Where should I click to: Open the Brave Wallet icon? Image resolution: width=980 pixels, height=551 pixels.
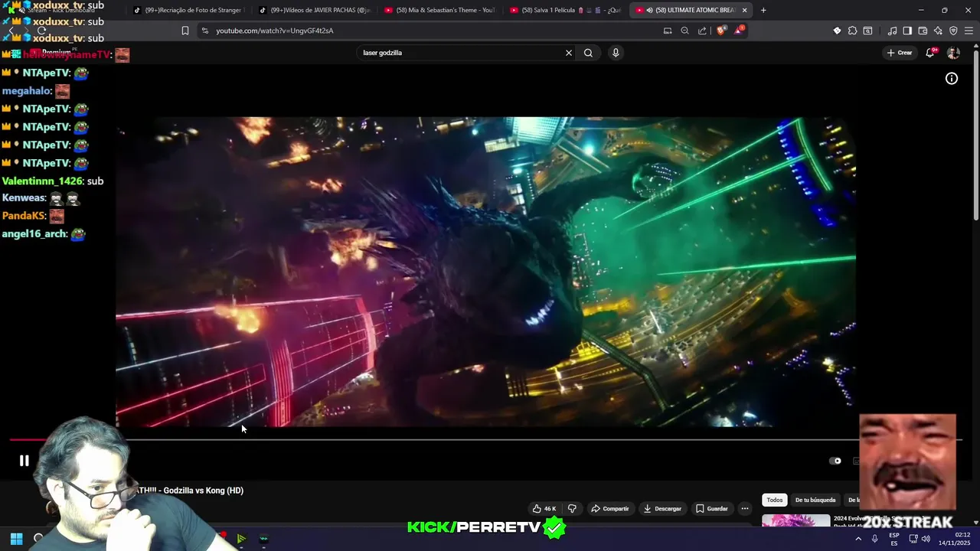pyautogui.click(x=923, y=31)
